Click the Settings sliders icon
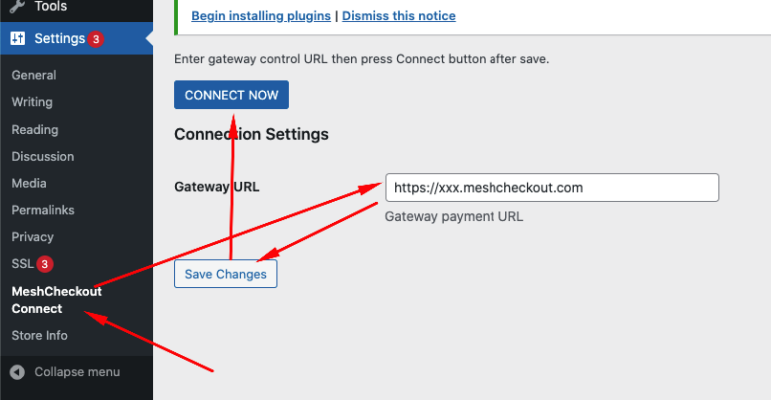771x400 pixels. [x=18, y=38]
